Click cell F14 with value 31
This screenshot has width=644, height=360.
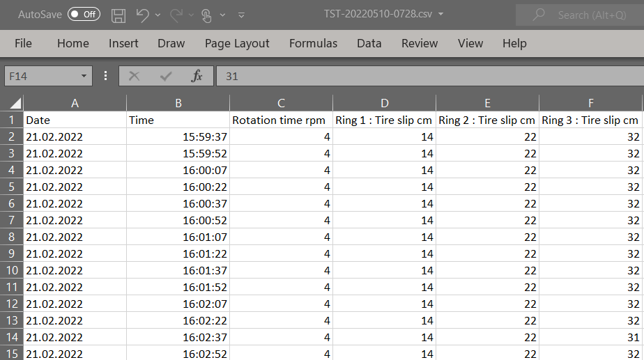pyautogui.click(x=590, y=337)
